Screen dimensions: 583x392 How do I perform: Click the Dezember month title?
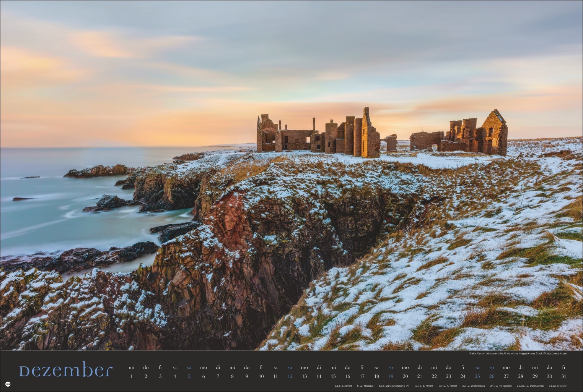66,370
